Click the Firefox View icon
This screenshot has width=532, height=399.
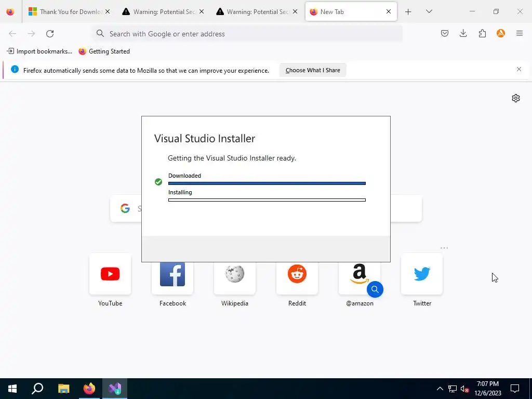pos(10,11)
